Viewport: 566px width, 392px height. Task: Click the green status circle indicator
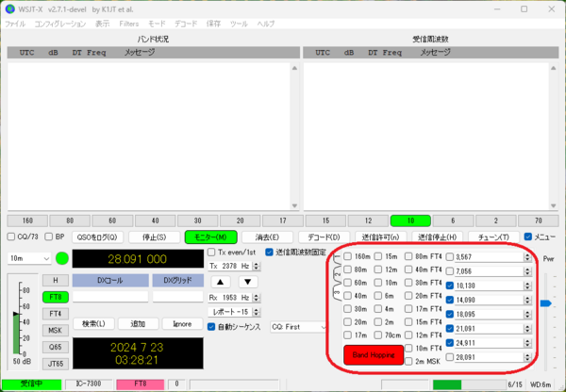coord(62,258)
